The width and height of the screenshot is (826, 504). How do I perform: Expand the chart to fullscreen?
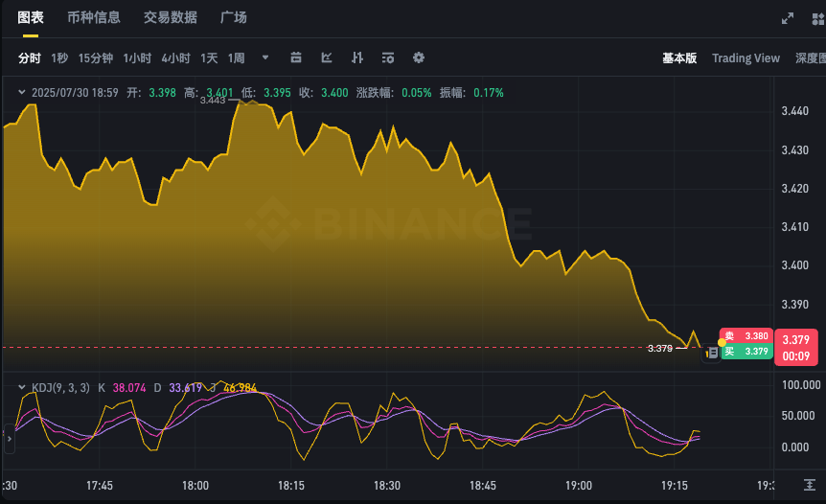[788, 18]
